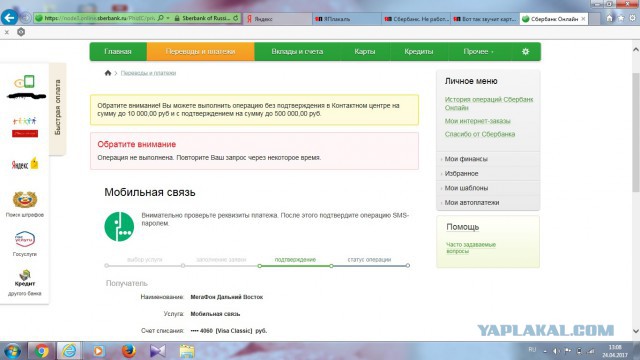
Task: Select mobile phone quick payment icon
Action: [24, 82]
